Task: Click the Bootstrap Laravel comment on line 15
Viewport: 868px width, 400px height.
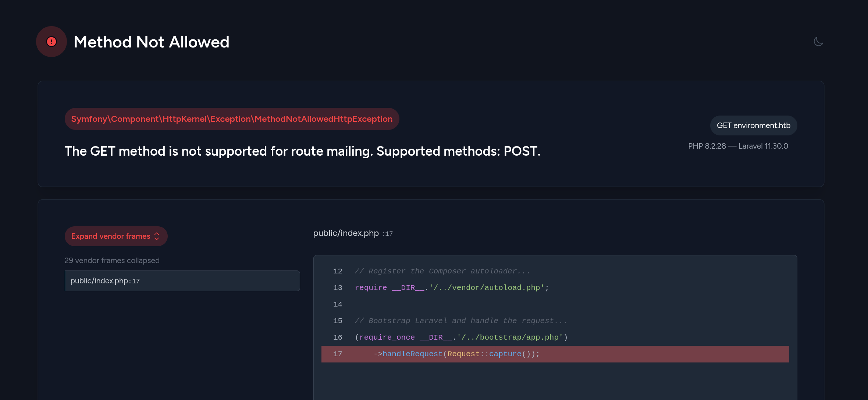Action: click(460, 321)
